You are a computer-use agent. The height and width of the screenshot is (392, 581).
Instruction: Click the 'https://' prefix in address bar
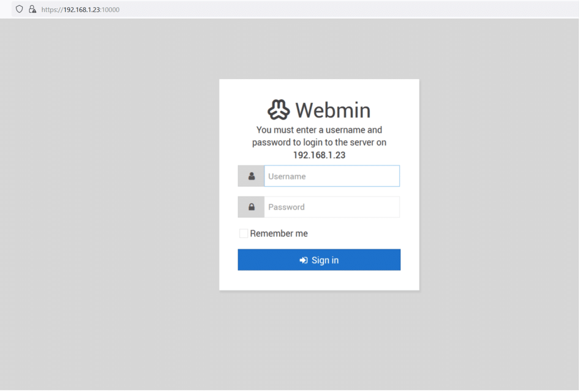[52, 10]
